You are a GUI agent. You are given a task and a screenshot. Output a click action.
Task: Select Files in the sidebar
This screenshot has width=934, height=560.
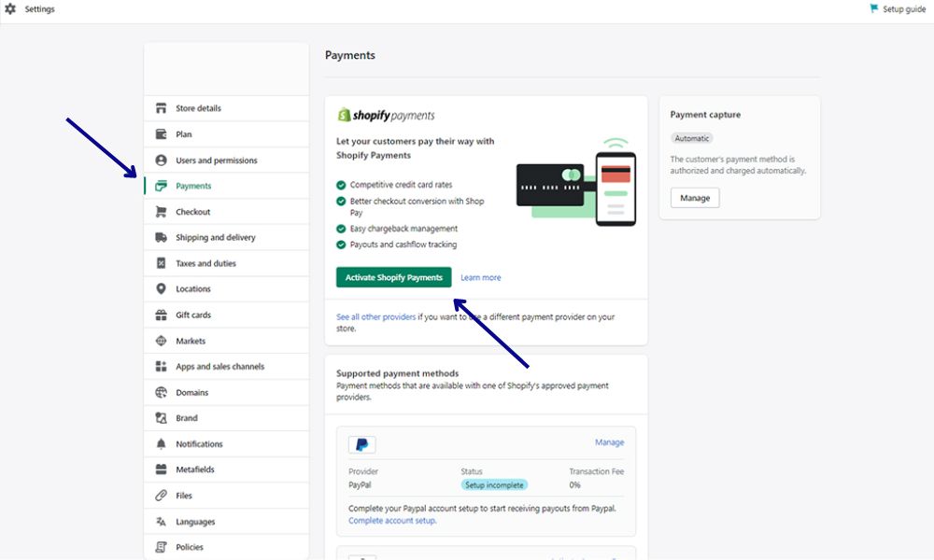226,496
